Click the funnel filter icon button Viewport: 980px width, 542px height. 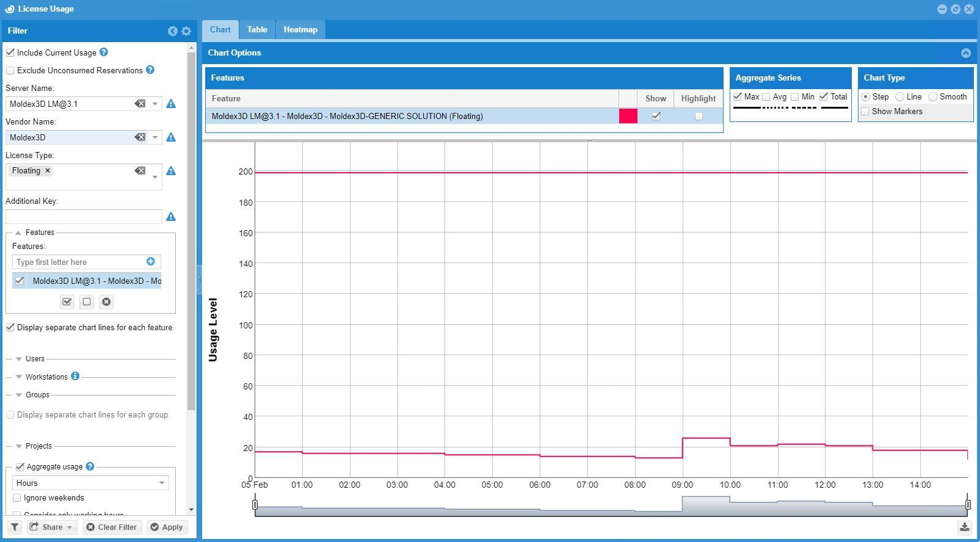(x=15, y=527)
